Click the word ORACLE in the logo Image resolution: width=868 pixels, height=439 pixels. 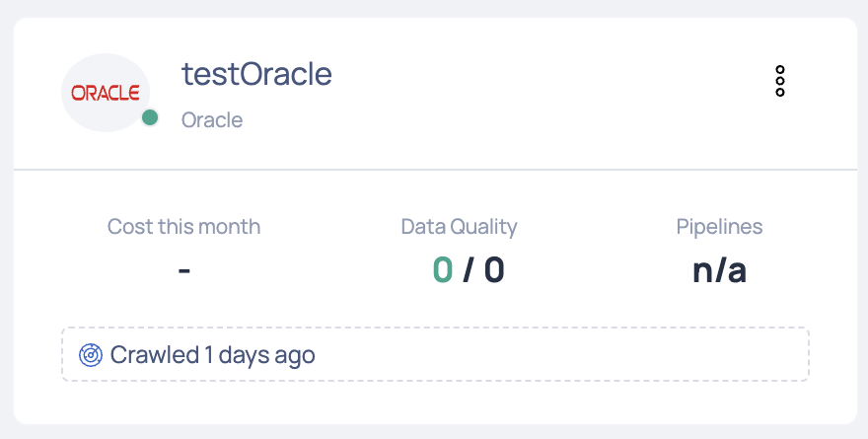point(106,93)
